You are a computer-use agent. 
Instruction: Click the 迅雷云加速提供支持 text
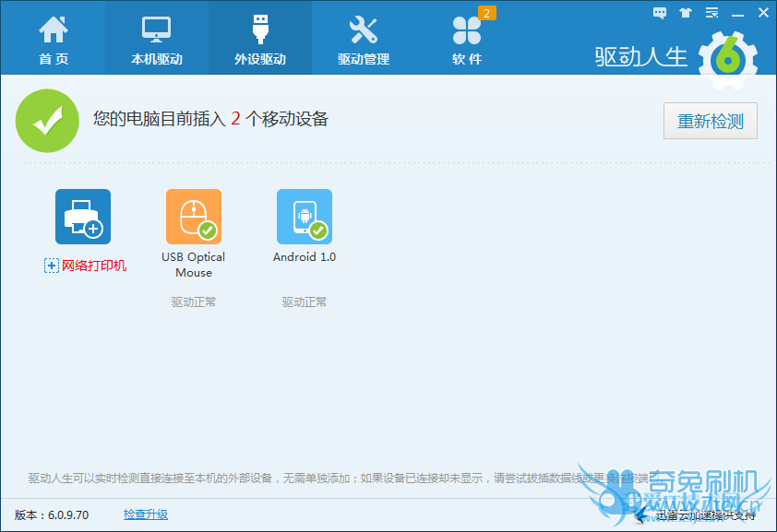(706, 515)
